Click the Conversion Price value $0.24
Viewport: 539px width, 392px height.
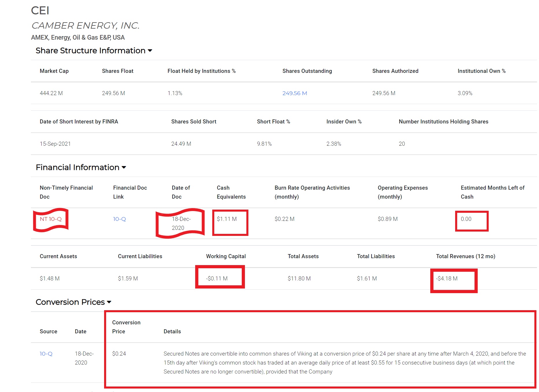pyautogui.click(x=119, y=354)
